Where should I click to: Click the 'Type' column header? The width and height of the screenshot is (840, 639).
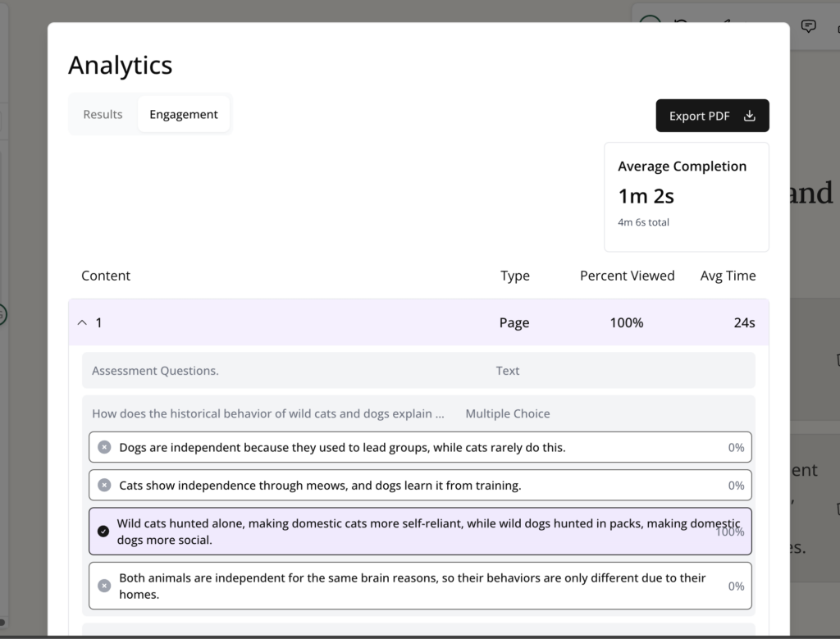[x=514, y=276]
